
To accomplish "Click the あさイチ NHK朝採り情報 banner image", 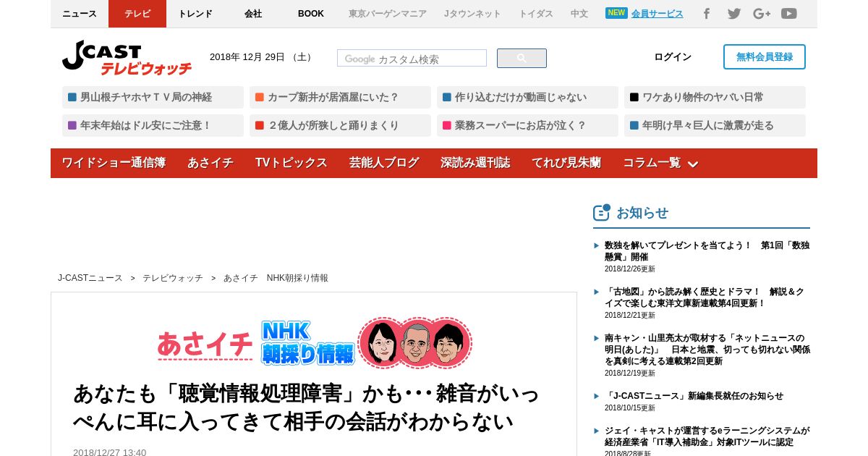I will [x=314, y=342].
